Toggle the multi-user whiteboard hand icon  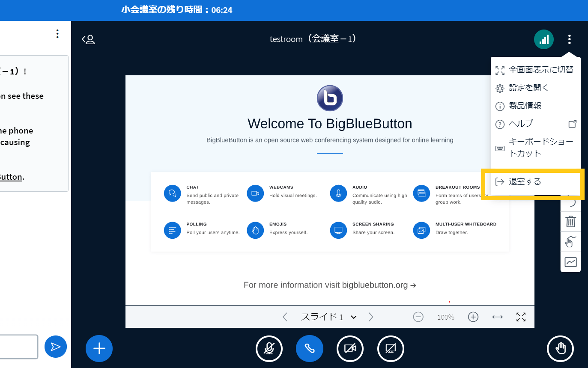tap(570, 242)
